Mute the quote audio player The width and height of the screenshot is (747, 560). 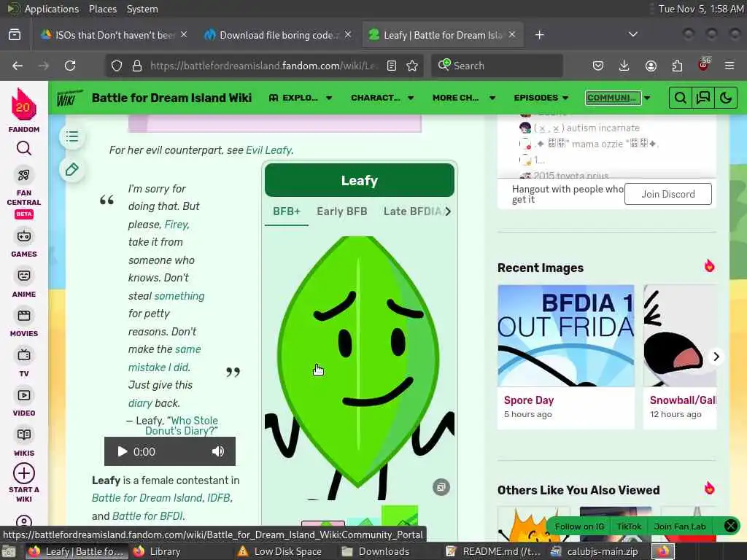tap(217, 451)
